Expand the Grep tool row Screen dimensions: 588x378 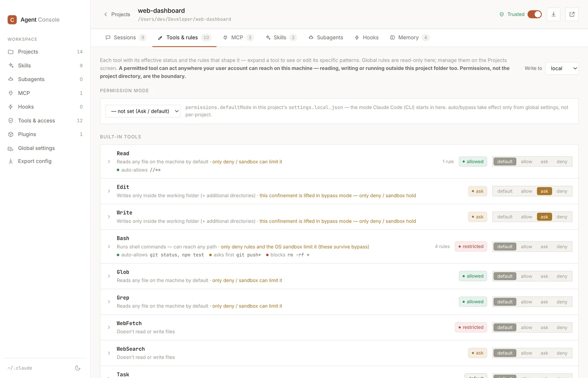point(109,302)
